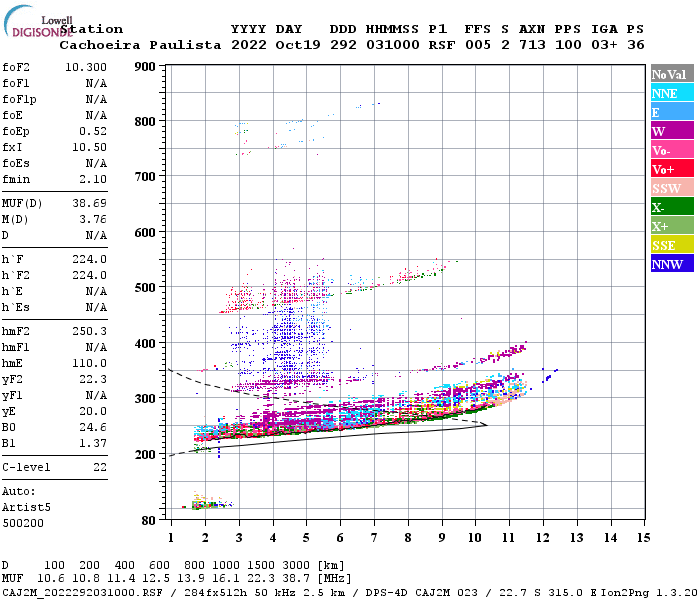700x600 pixels.
Task: Click the foF1 N/A value
Action: tap(96, 83)
